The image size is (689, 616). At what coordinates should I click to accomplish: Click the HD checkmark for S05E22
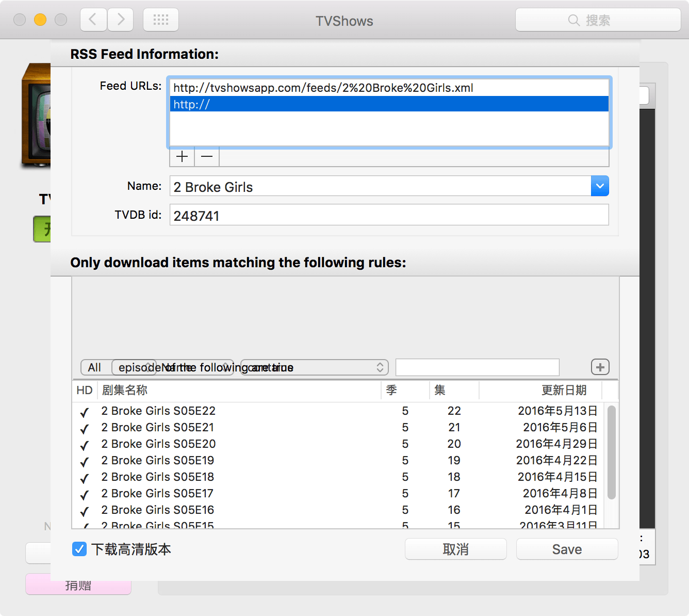coord(85,412)
